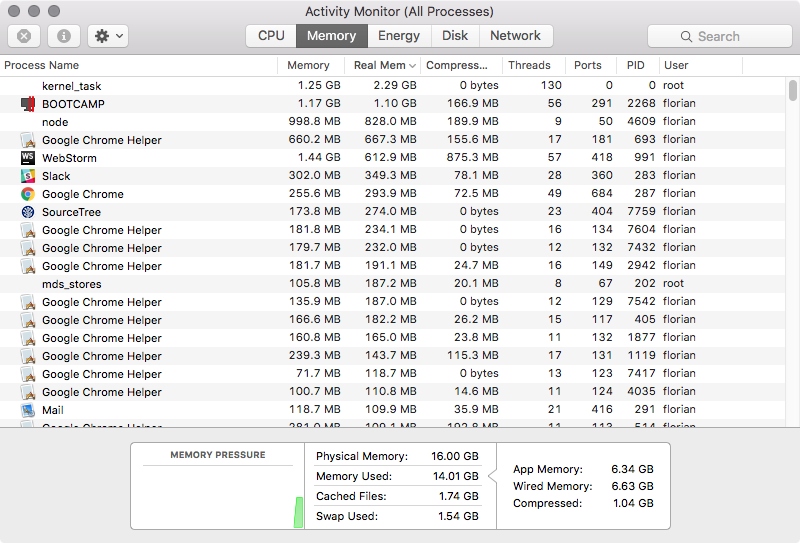Switch to the CPU tab
800x543 pixels.
[271, 36]
